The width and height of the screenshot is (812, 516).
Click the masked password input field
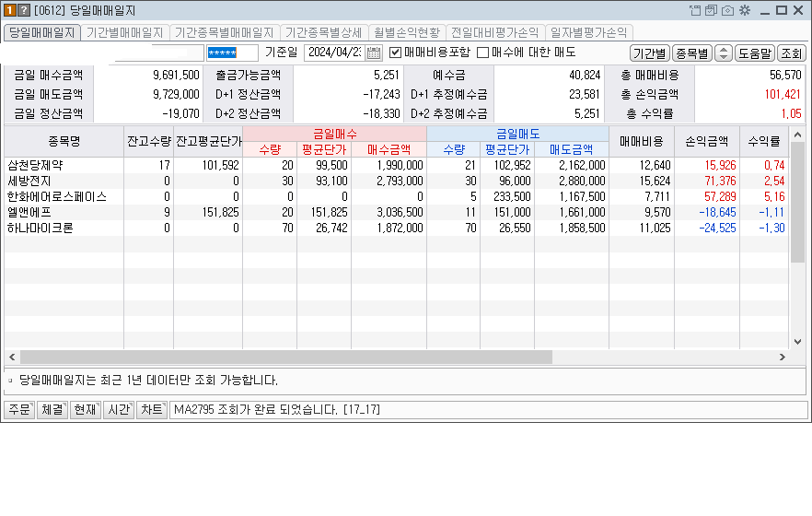[x=233, y=53]
